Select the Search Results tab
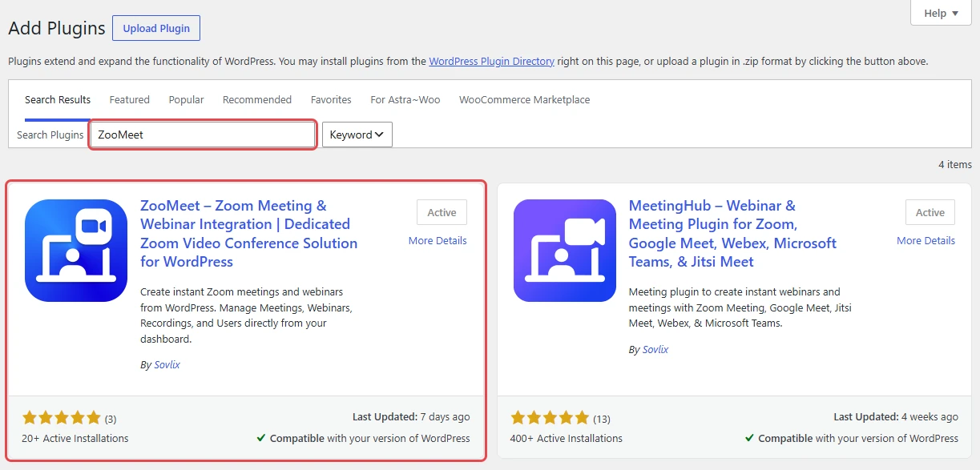This screenshot has height=470, width=980. [58, 100]
